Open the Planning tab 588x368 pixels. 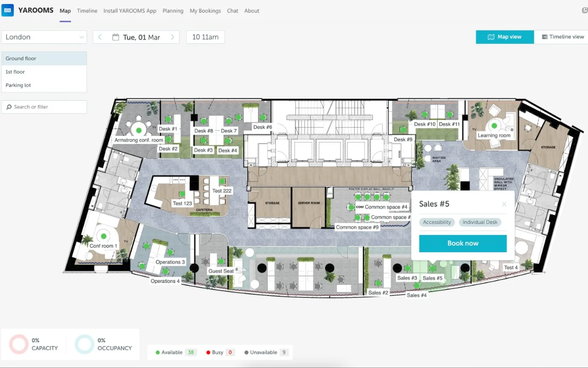click(173, 11)
